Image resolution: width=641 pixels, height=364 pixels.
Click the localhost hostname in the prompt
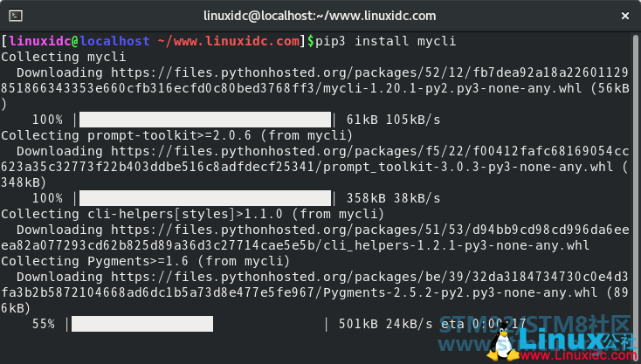pyautogui.click(x=115, y=41)
